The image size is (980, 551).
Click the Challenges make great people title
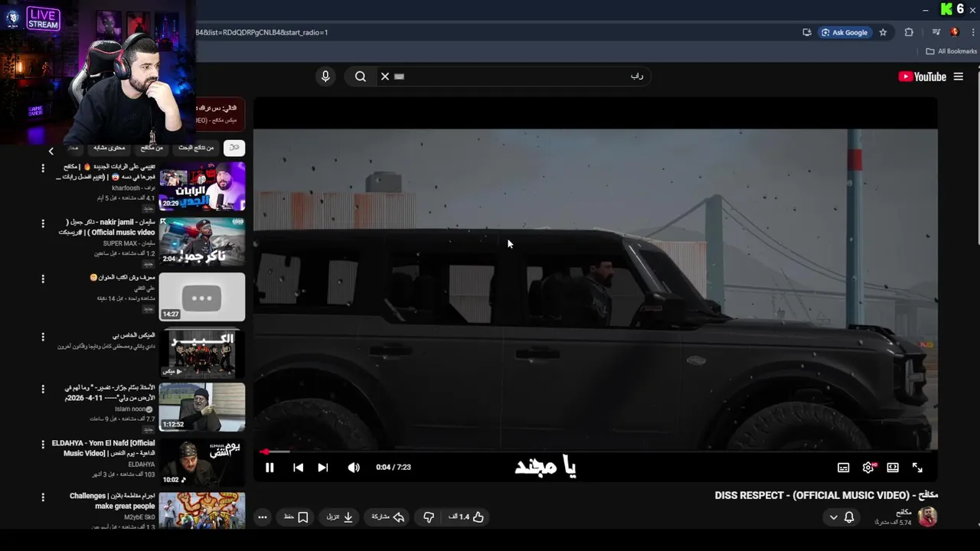click(x=113, y=500)
